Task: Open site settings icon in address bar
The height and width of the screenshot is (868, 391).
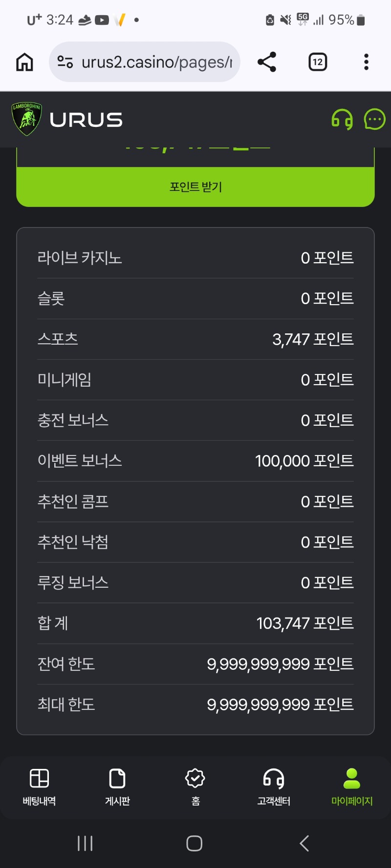Action: click(65, 62)
